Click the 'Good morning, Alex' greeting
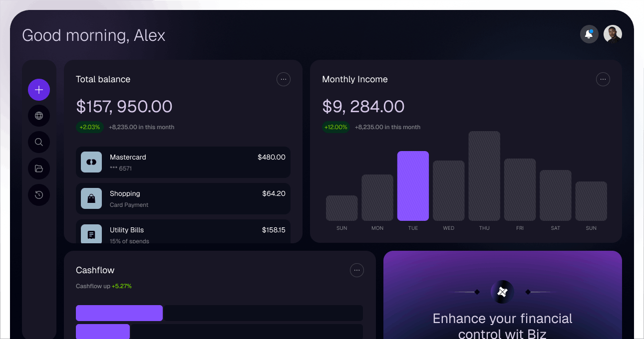This screenshot has height=339, width=644. pyautogui.click(x=94, y=35)
